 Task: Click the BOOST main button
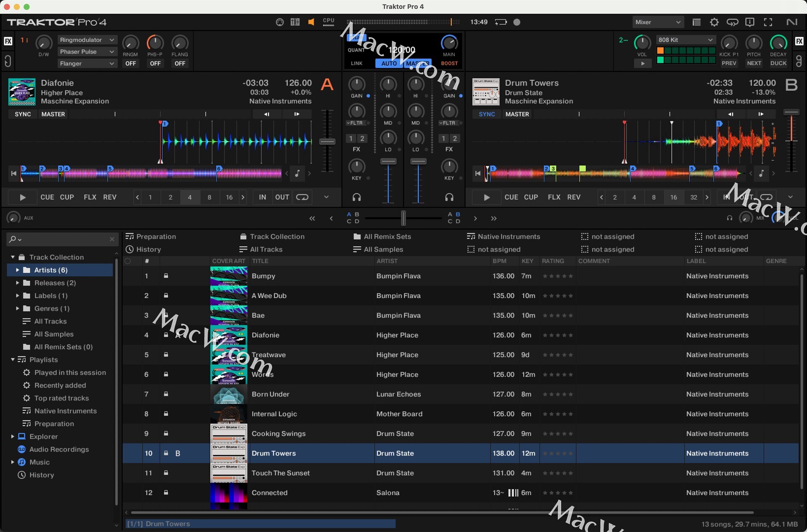(449, 63)
